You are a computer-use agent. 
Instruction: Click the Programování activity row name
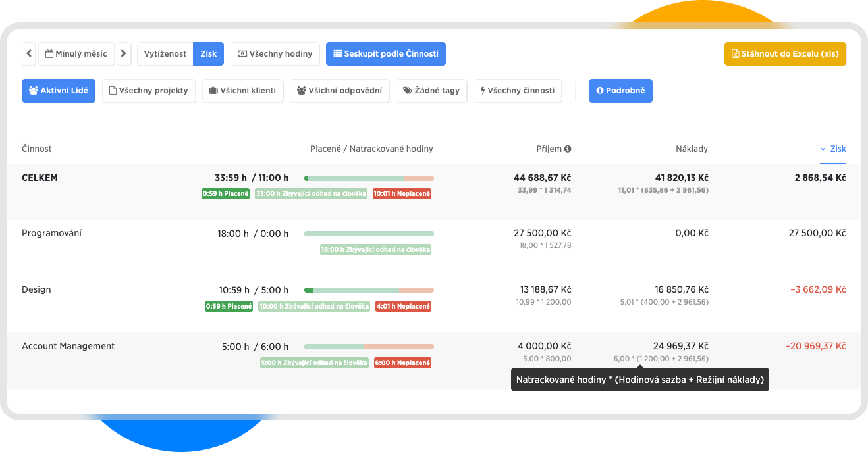[52, 234]
